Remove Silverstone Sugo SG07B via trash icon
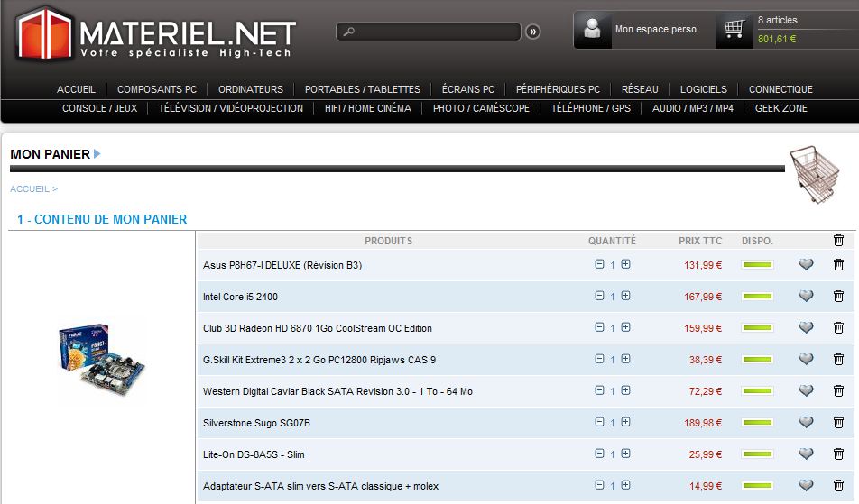 tap(838, 423)
